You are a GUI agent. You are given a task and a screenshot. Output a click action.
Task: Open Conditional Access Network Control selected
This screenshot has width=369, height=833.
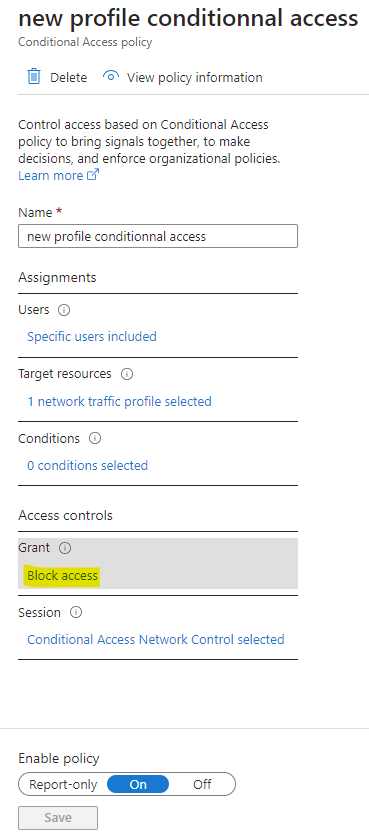(x=156, y=639)
